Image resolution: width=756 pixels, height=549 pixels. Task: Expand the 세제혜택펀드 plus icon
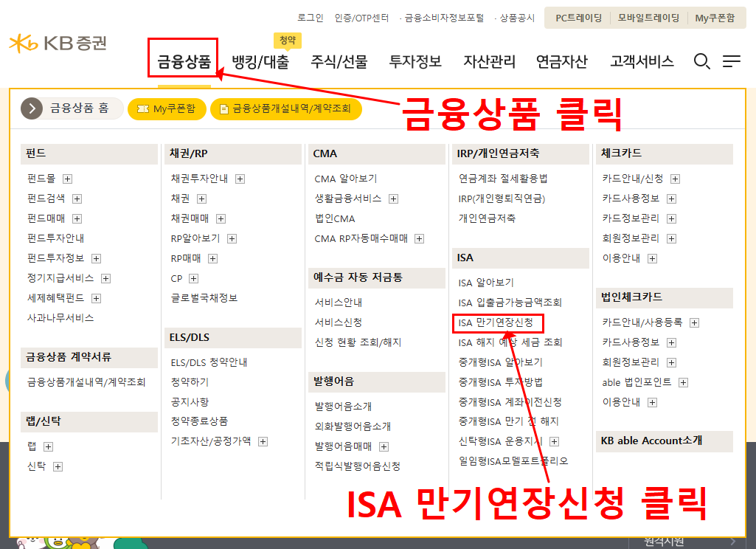[x=97, y=298]
